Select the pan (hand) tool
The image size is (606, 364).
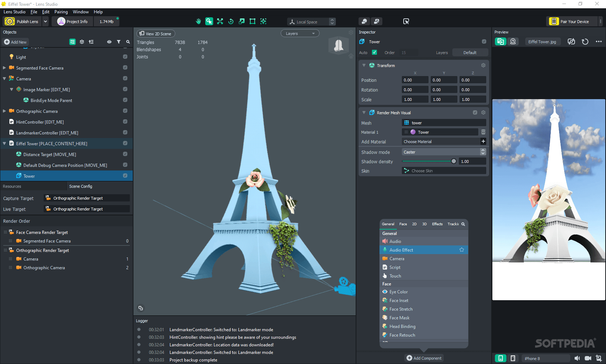(x=198, y=21)
